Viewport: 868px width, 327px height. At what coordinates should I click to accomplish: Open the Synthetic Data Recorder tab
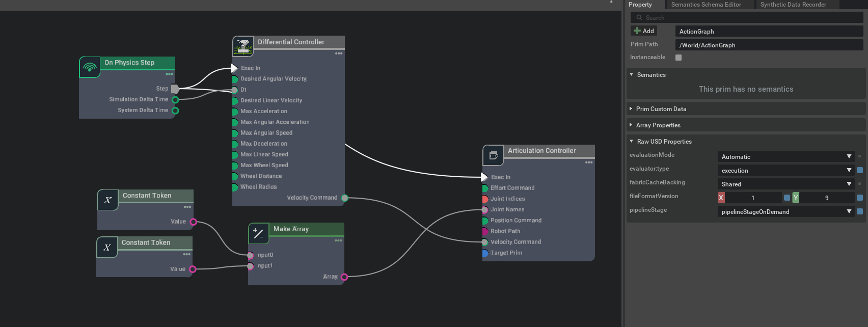click(793, 5)
